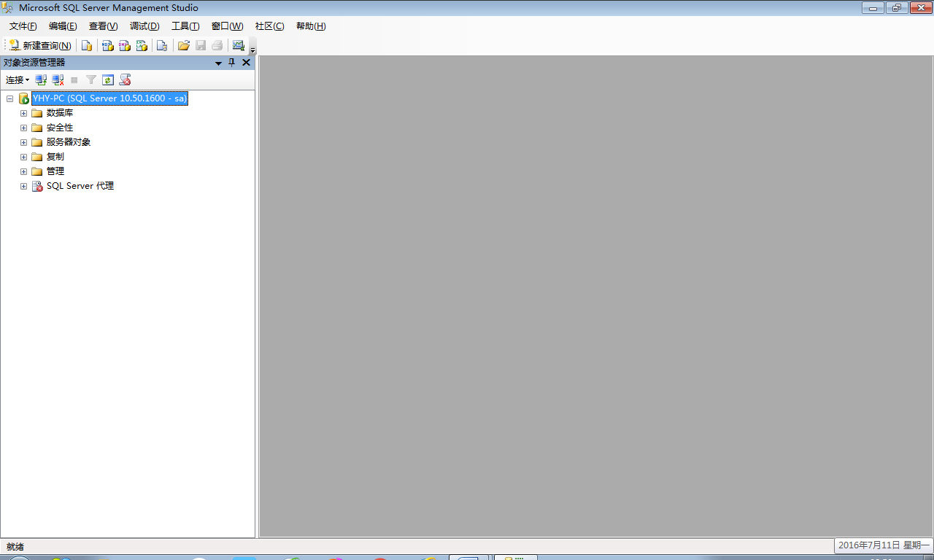Open the 文件(F) menu
The image size is (934, 560).
(x=23, y=26)
